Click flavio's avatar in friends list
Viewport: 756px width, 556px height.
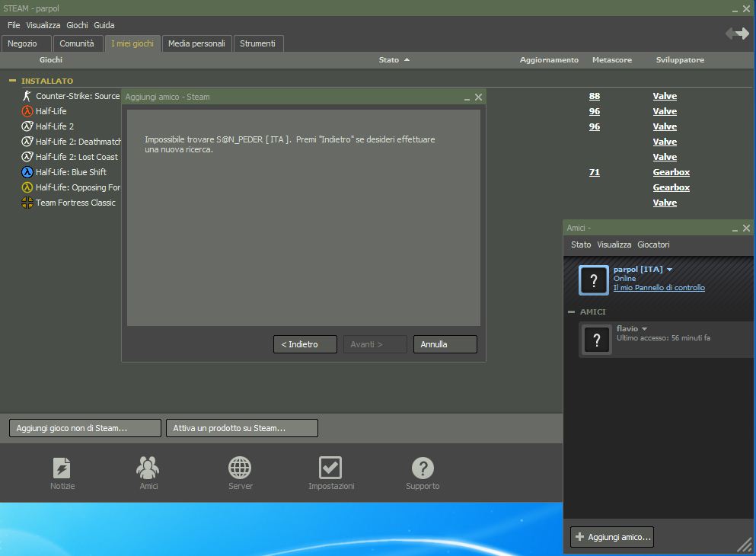coord(596,340)
